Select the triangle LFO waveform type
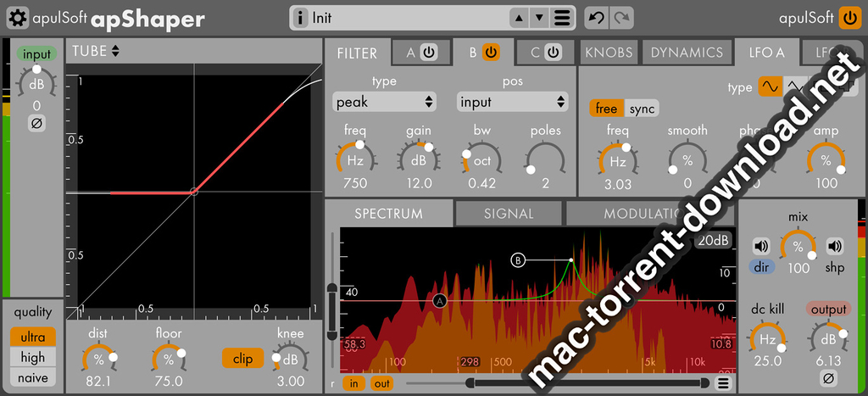This screenshot has height=396, width=868. pos(795,86)
